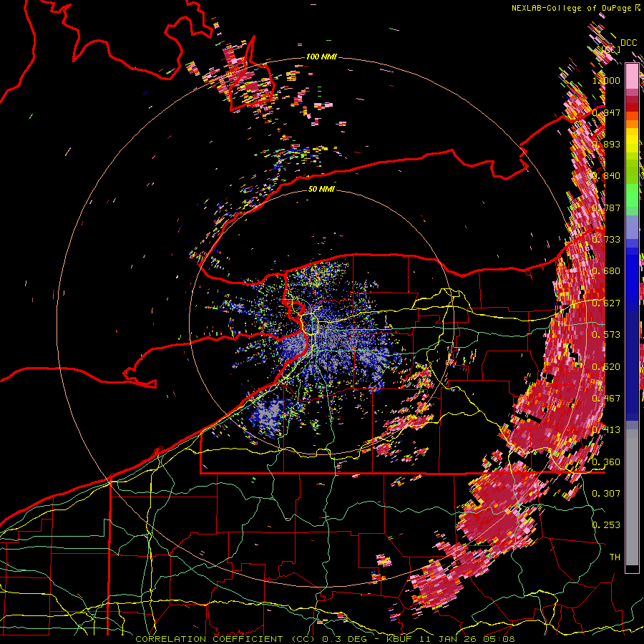Select the 0.733 scale value
The height and width of the screenshot is (644, 644).
point(606,240)
